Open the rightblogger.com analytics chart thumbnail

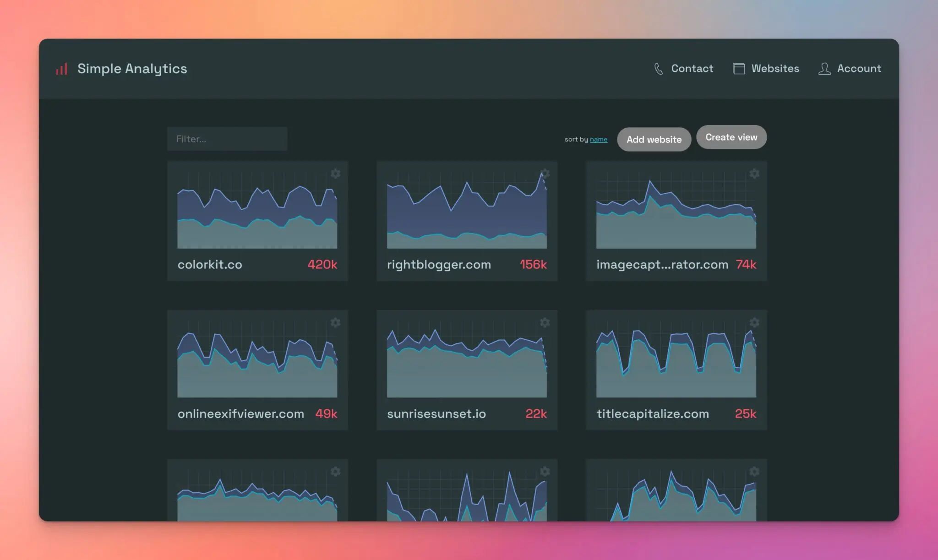coord(467,211)
